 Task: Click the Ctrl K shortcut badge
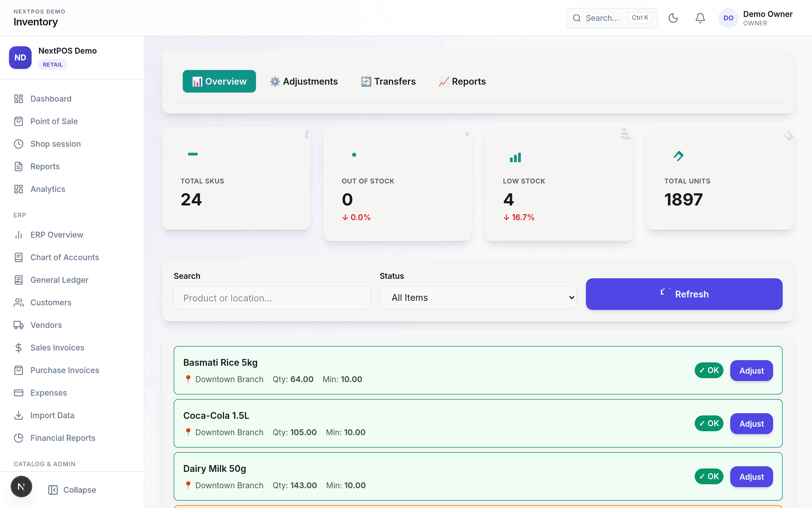pyautogui.click(x=640, y=18)
